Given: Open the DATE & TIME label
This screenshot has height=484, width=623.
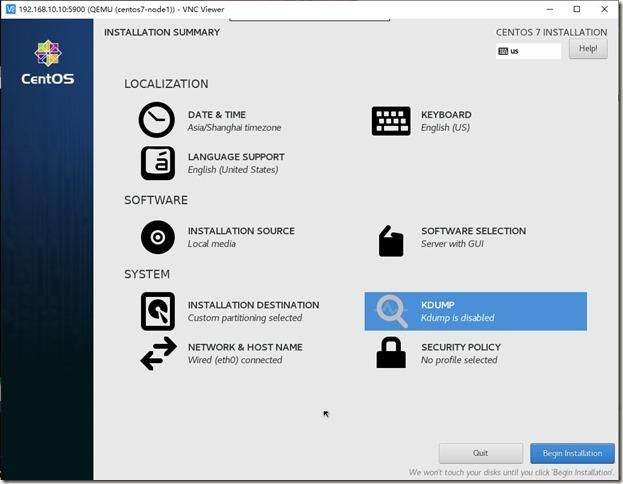Looking at the screenshot, I should point(217,115).
